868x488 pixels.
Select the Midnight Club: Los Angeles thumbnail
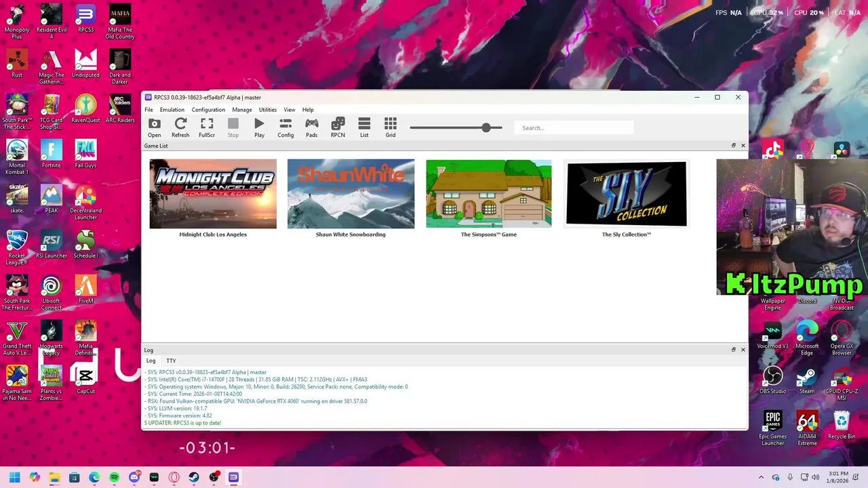pos(213,194)
